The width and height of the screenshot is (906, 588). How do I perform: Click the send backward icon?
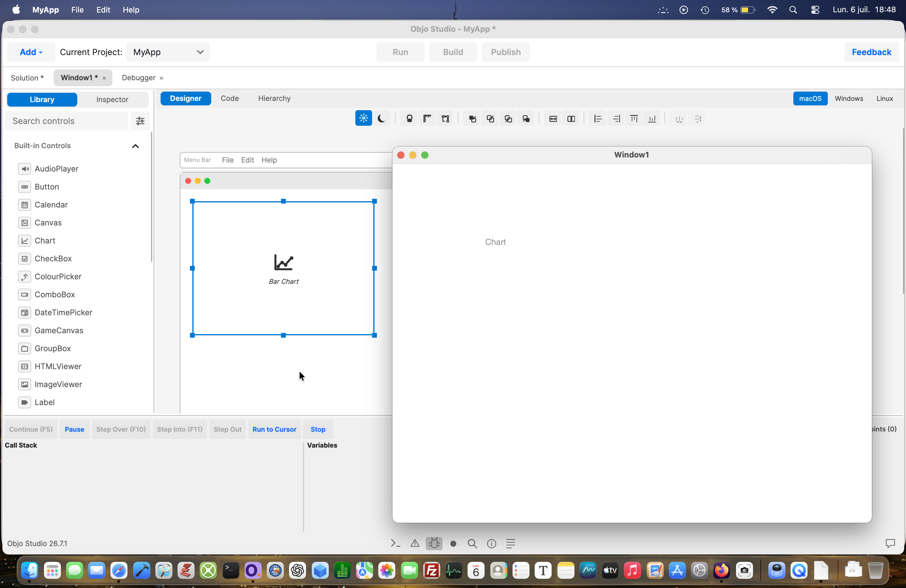point(508,119)
